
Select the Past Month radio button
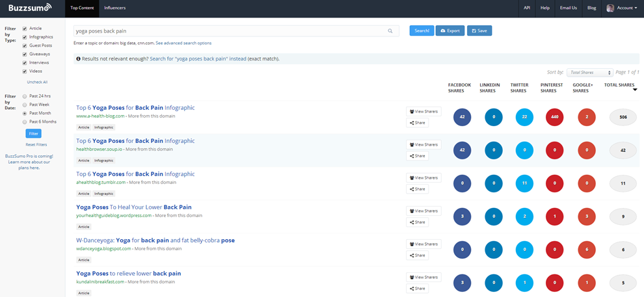(x=25, y=113)
